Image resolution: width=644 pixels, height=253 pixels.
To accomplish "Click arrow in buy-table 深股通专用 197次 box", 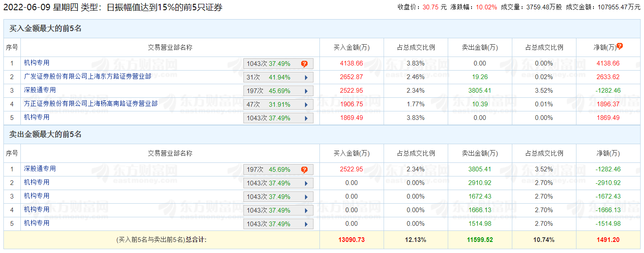I will click(x=306, y=91).
